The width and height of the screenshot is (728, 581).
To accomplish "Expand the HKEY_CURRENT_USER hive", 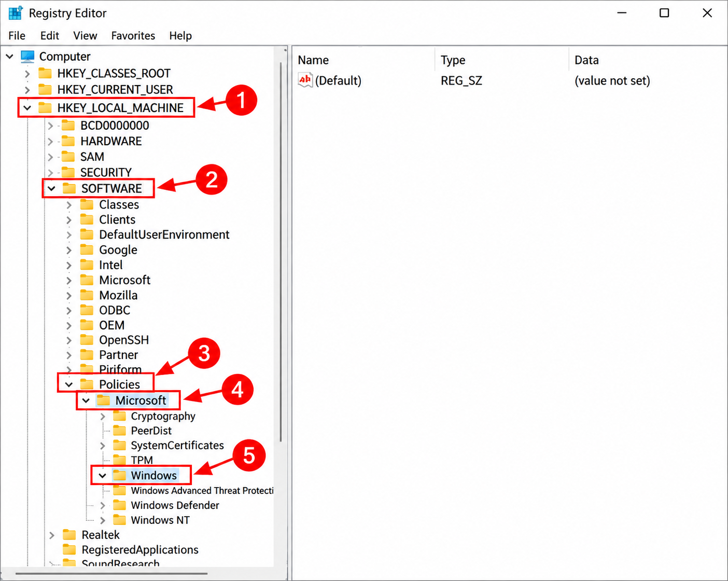I will point(27,90).
